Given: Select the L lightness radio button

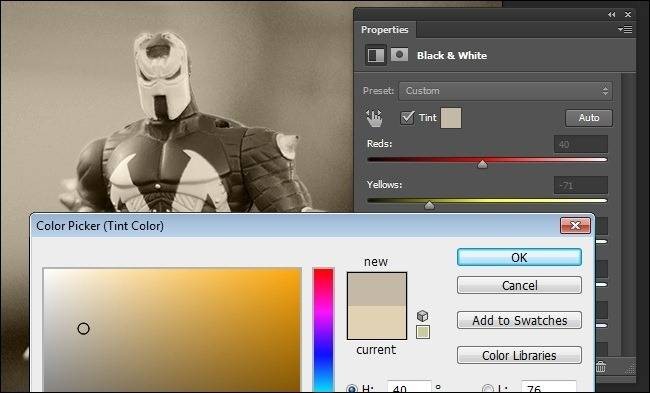Looking at the screenshot, I should 488,389.
